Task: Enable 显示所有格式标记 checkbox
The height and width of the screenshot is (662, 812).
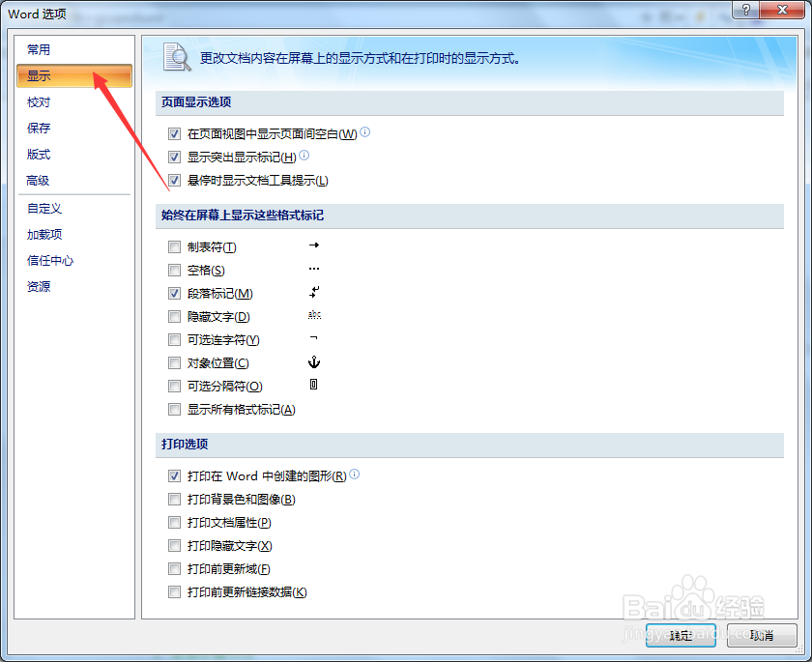Action: (175, 410)
